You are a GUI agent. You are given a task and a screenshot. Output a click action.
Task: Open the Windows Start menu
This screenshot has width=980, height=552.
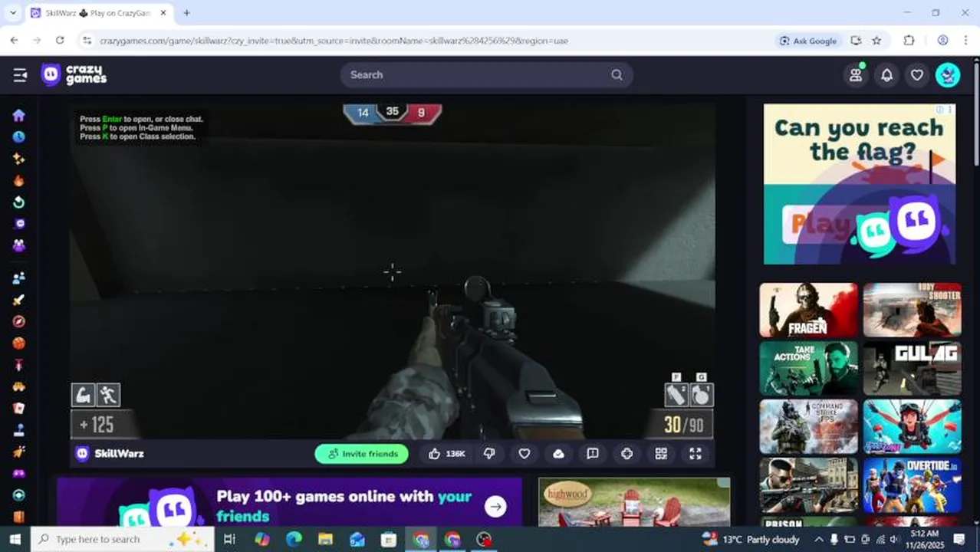(15, 539)
